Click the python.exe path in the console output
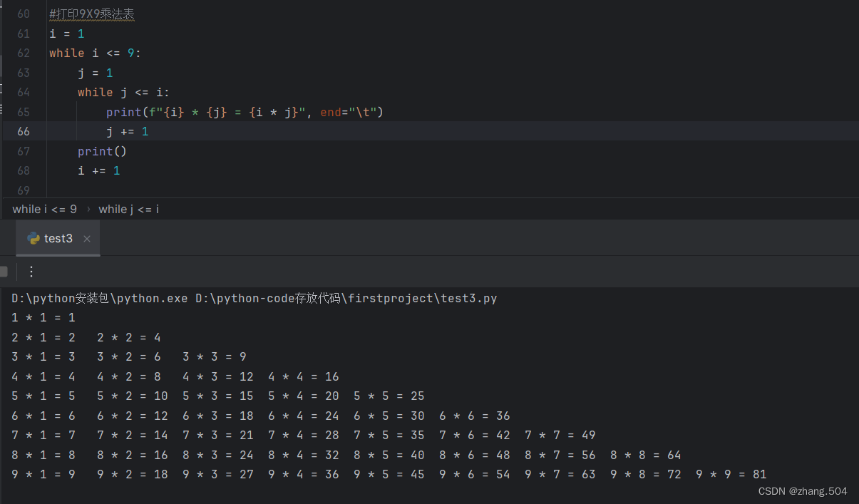The width and height of the screenshot is (859, 504). [x=100, y=298]
